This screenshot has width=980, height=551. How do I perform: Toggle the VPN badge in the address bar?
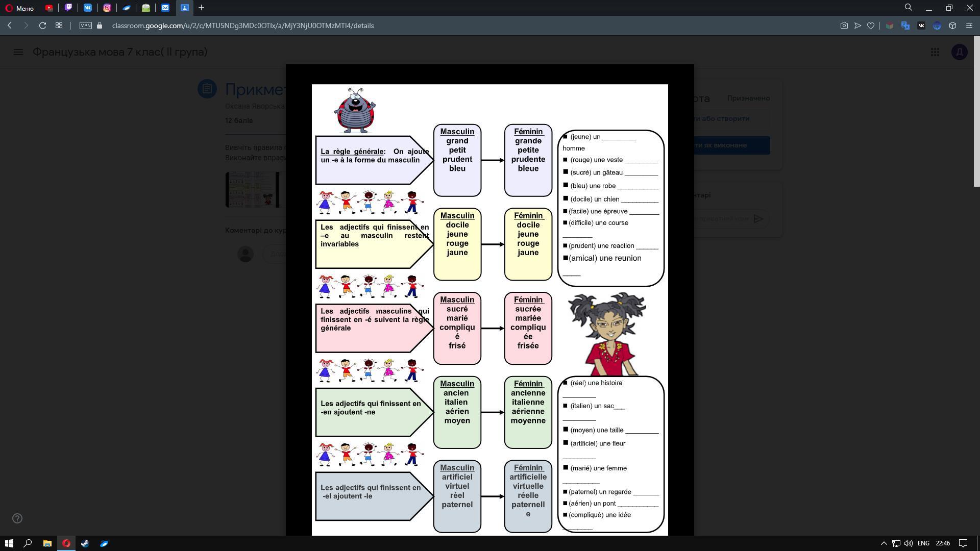(x=85, y=26)
